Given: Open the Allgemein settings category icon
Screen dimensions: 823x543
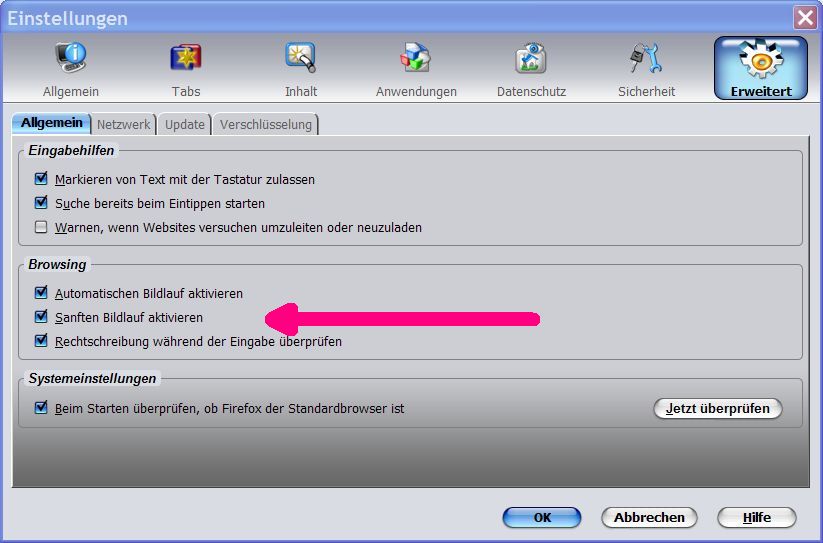Looking at the screenshot, I should (71, 69).
